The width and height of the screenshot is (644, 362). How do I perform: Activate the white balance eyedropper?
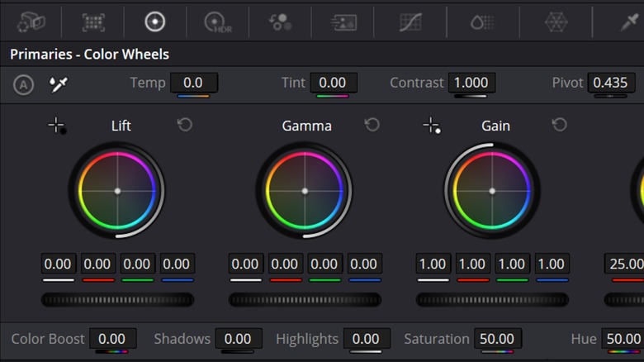coord(58,83)
